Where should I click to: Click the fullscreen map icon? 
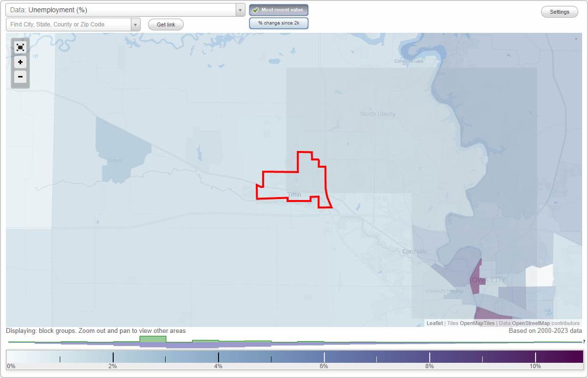tap(20, 48)
